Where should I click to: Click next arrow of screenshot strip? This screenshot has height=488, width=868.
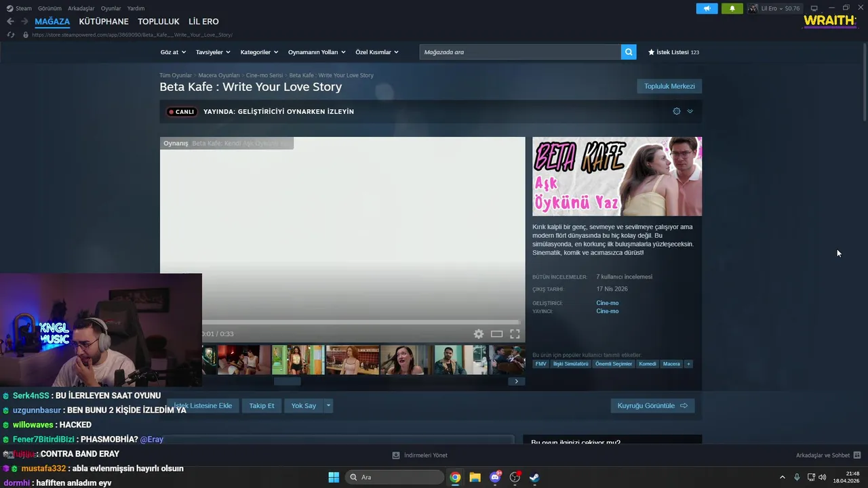pyautogui.click(x=516, y=382)
